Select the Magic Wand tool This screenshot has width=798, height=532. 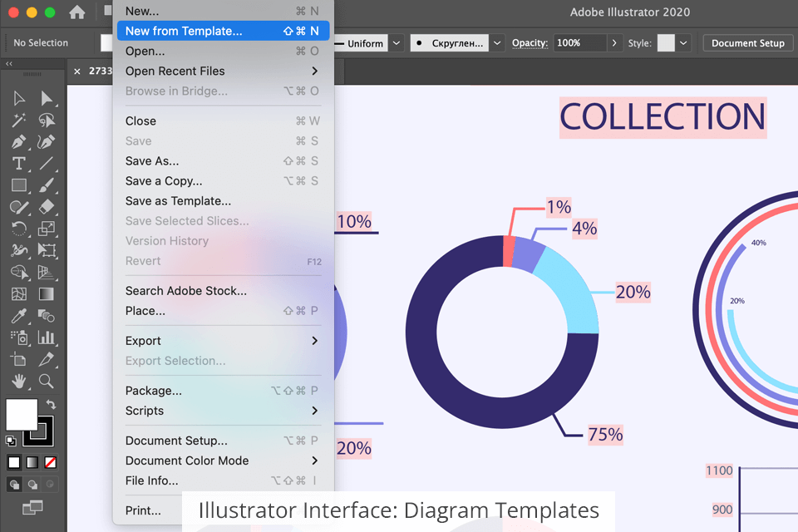pyautogui.click(x=19, y=121)
